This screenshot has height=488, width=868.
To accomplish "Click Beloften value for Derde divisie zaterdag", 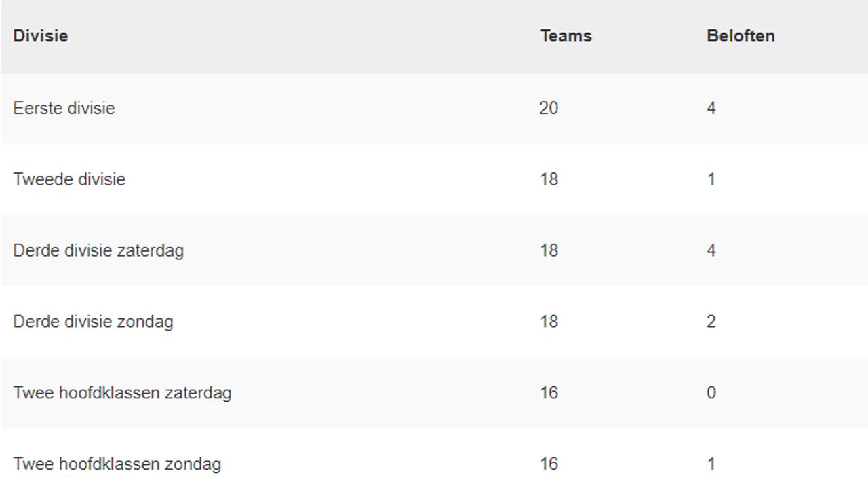I will (x=711, y=250).
